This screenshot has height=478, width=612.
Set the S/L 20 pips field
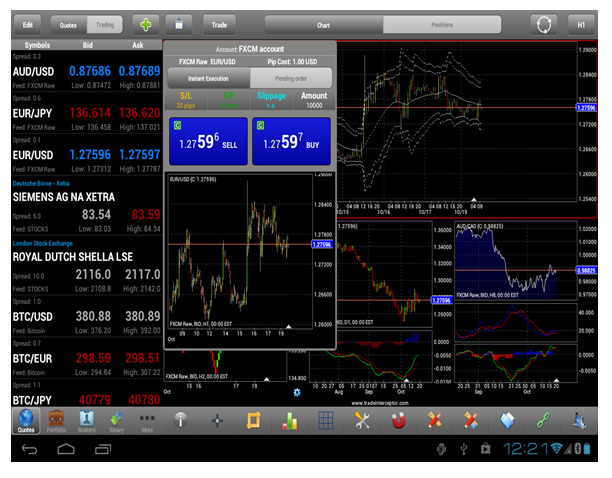(186, 100)
